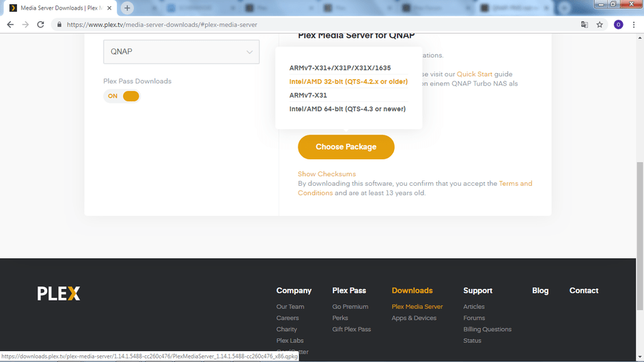Open Articles footer link
The height and width of the screenshot is (362, 644).
(473, 307)
